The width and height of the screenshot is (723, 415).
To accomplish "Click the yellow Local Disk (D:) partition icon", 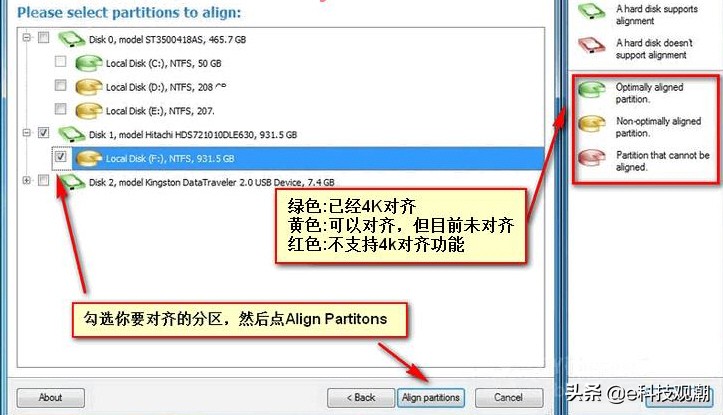I will (x=89, y=87).
